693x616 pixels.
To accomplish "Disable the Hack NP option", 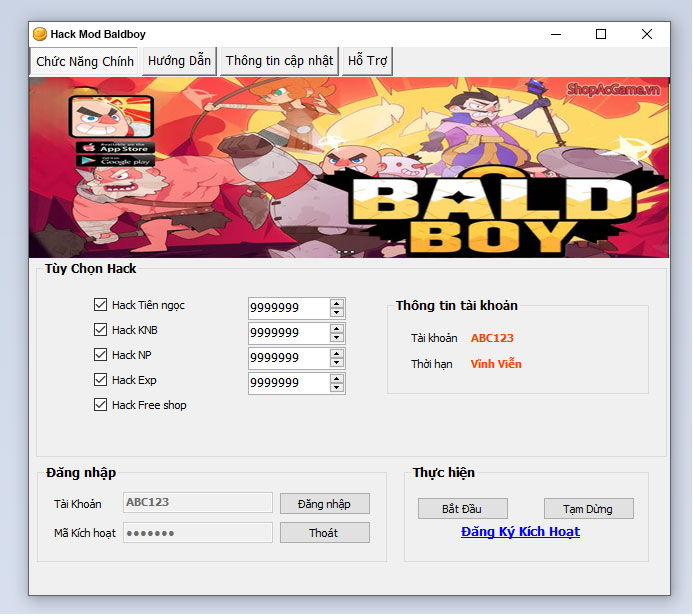I will [x=100, y=354].
